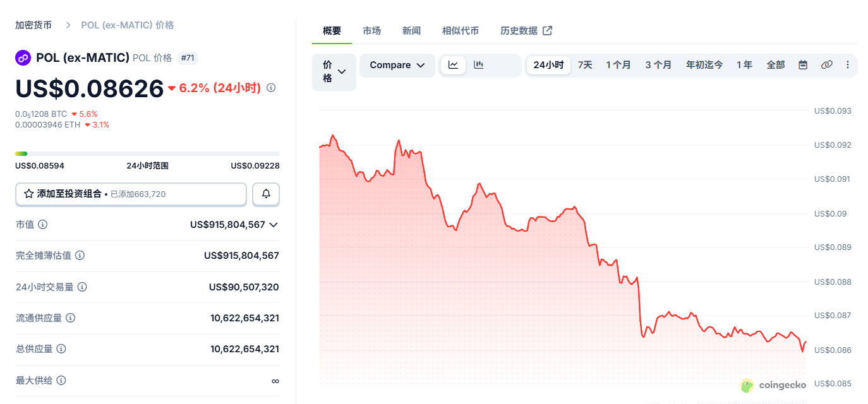
Task: Expand the 市值 value chevron
Action: [x=274, y=225]
